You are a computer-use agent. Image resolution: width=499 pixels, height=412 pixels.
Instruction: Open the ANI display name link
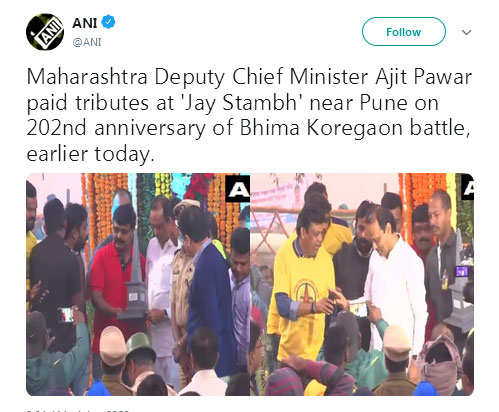coord(85,23)
